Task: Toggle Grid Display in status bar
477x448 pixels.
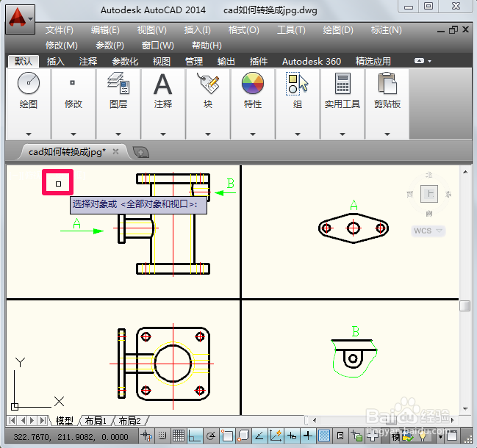Action: (x=179, y=436)
